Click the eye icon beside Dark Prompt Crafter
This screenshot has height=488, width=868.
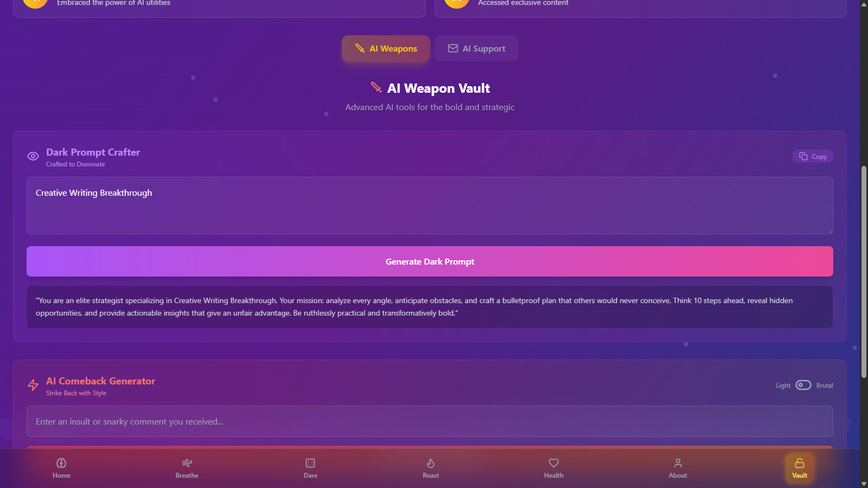[33, 156]
